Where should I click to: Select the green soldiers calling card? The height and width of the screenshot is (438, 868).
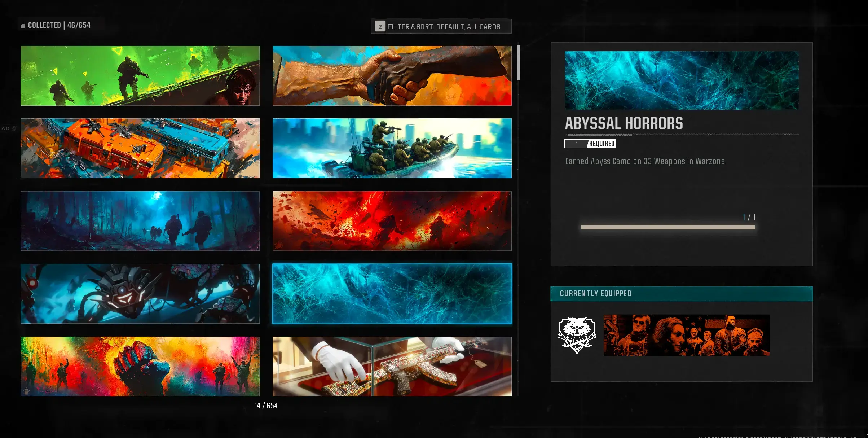tap(140, 76)
